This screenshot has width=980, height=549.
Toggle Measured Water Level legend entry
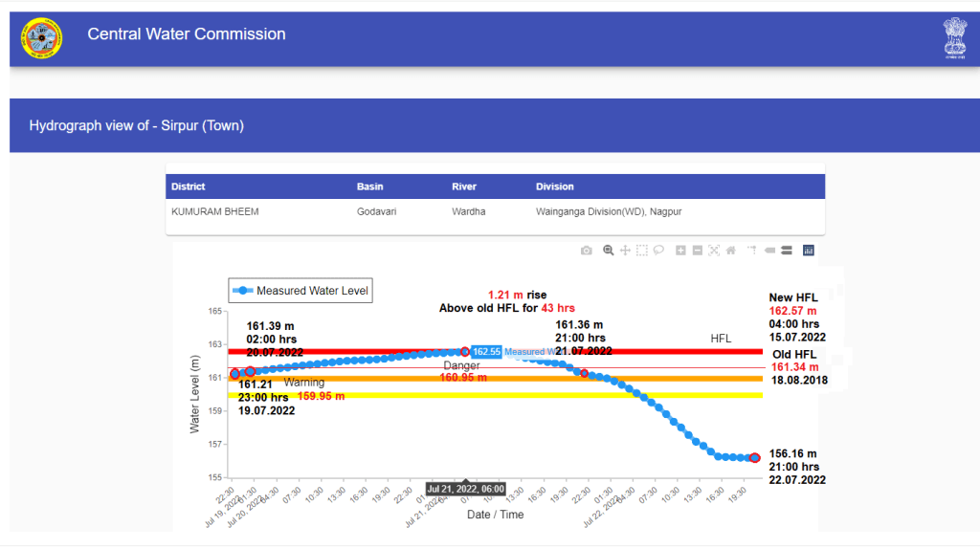pyautogui.click(x=301, y=291)
